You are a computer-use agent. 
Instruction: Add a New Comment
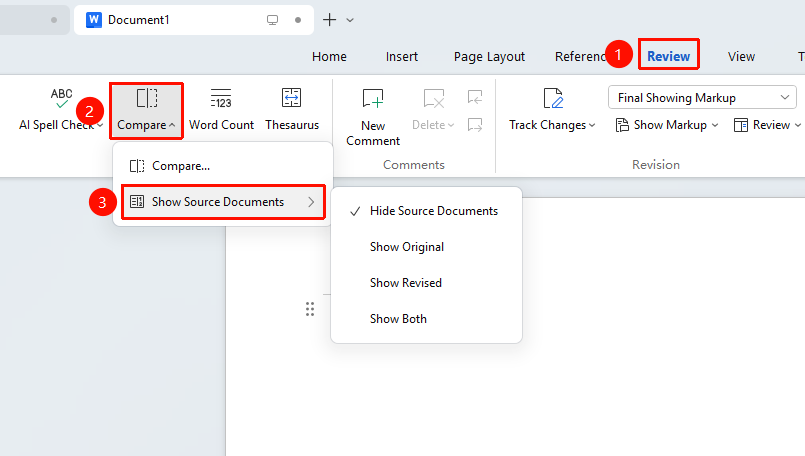[x=373, y=117]
